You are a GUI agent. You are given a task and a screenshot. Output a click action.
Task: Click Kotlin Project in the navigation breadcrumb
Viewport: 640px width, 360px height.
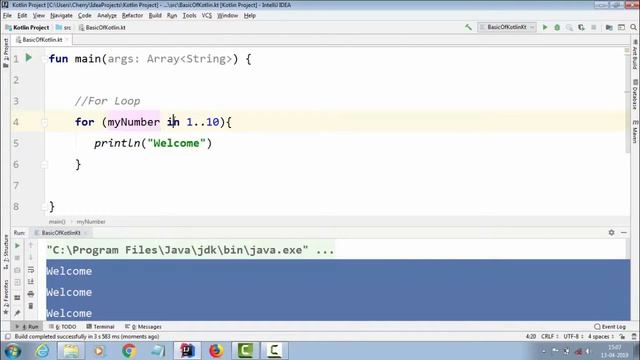pyautogui.click(x=27, y=27)
